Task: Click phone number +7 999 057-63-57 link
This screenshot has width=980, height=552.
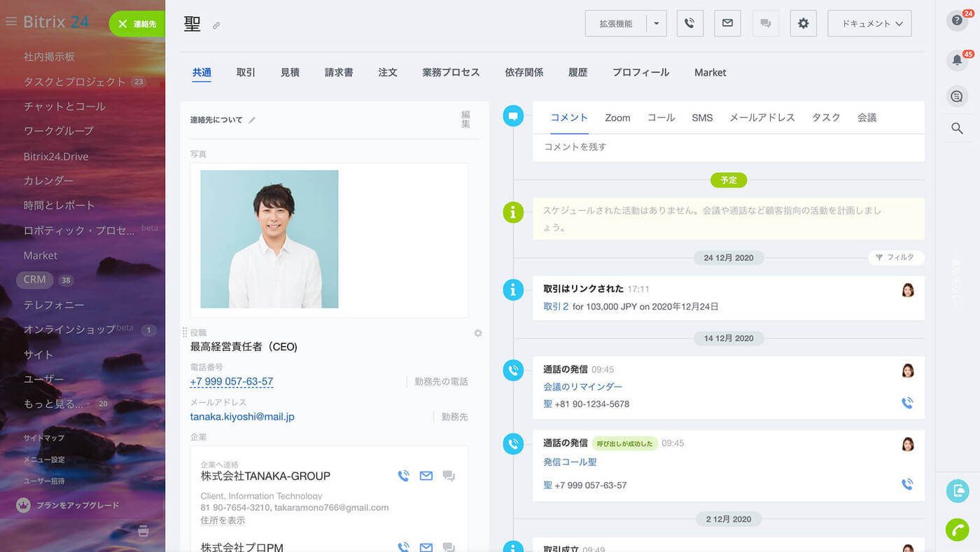Action: coord(232,382)
